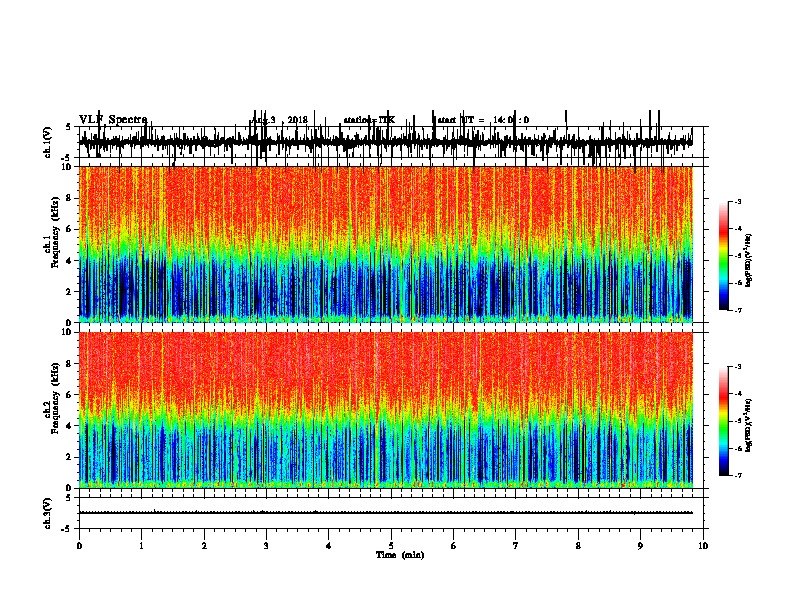Image resolution: width=792 pixels, height=612 pixels.
Task: Click the '-3' tick on ch.1 color bar
Action: click(737, 202)
